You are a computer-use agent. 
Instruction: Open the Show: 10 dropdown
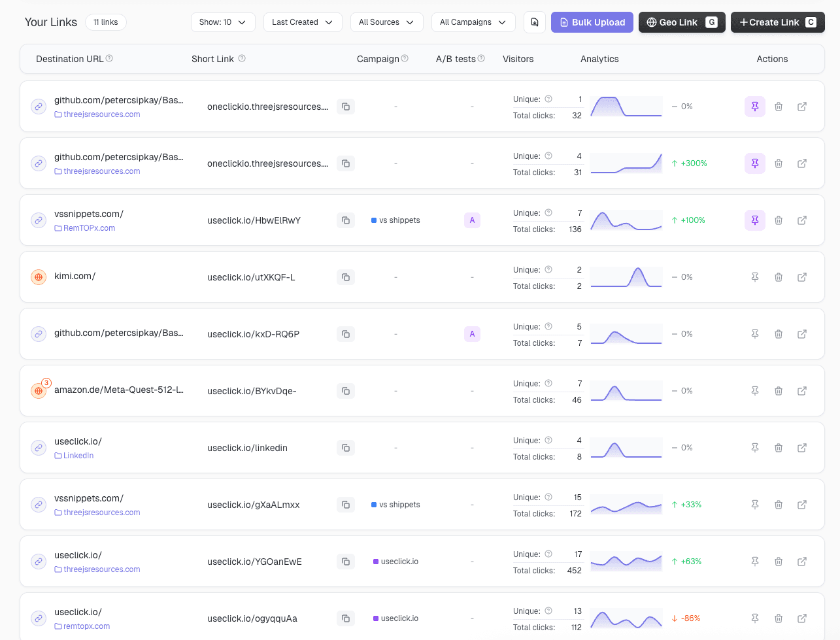tap(223, 22)
